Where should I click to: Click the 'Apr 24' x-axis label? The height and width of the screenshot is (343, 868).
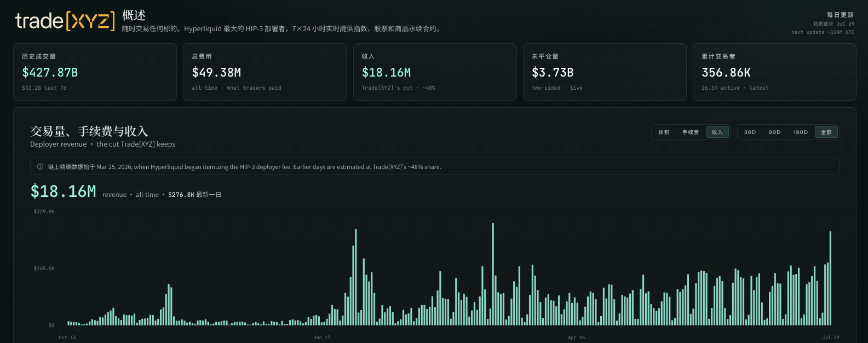(x=577, y=338)
